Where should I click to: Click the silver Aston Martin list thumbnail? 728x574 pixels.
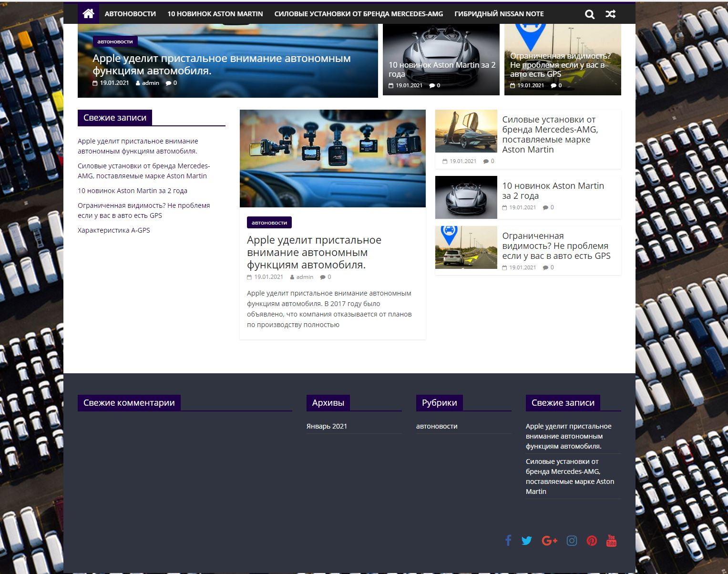[466, 197]
